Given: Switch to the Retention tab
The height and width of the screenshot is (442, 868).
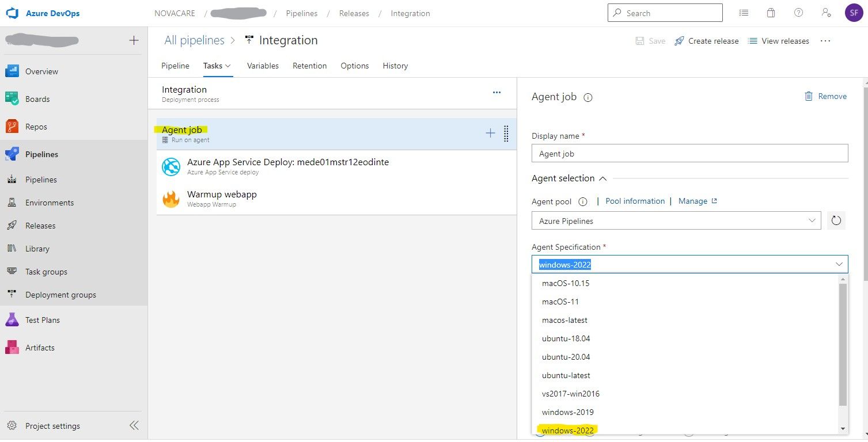Looking at the screenshot, I should pos(309,66).
